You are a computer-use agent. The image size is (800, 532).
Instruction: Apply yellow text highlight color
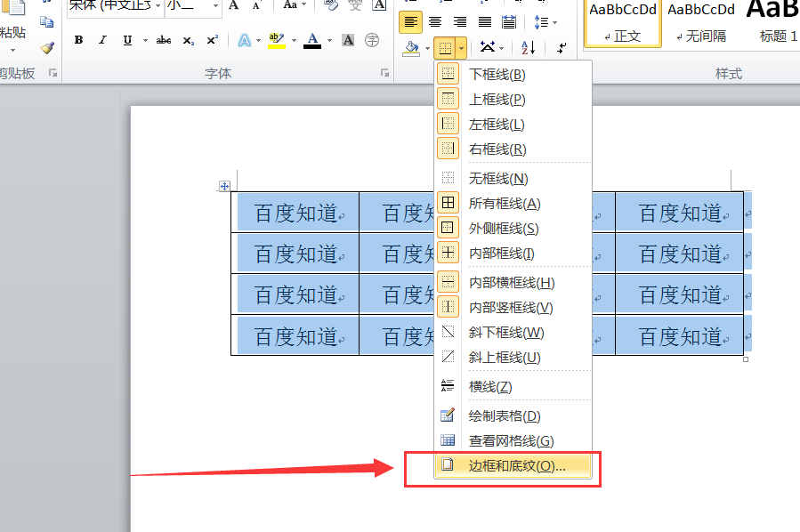point(277,40)
